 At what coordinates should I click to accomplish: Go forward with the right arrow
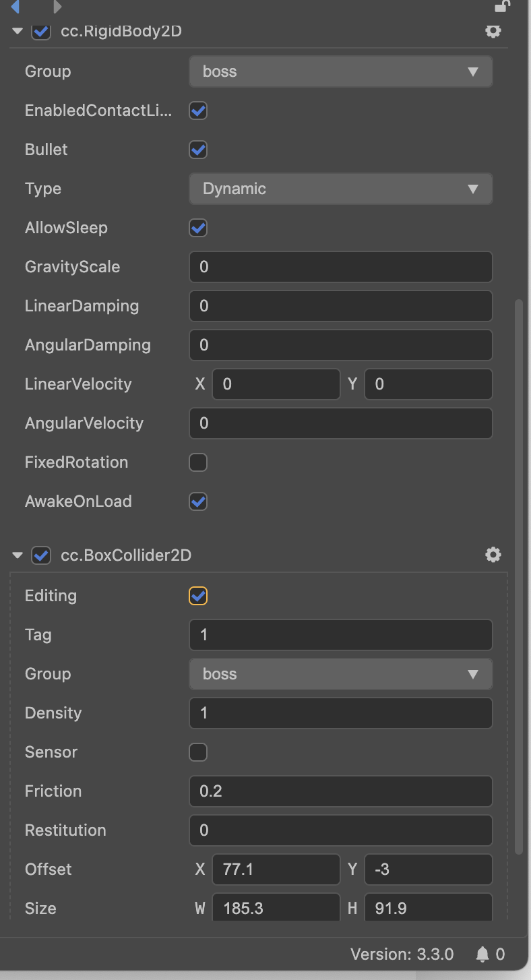tap(58, 7)
